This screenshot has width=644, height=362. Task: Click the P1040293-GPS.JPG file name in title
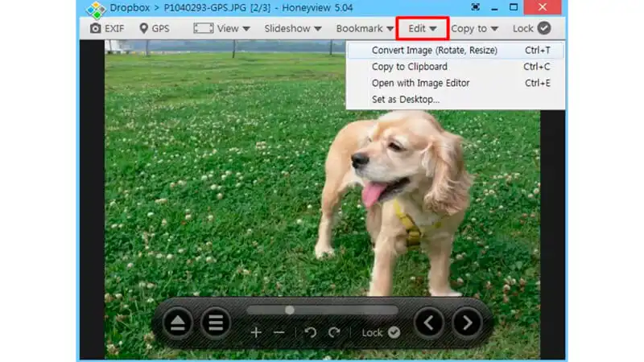(x=205, y=8)
